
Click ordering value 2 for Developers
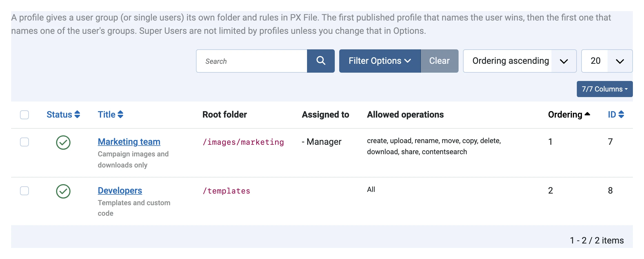pyautogui.click(x=550, y=191)
